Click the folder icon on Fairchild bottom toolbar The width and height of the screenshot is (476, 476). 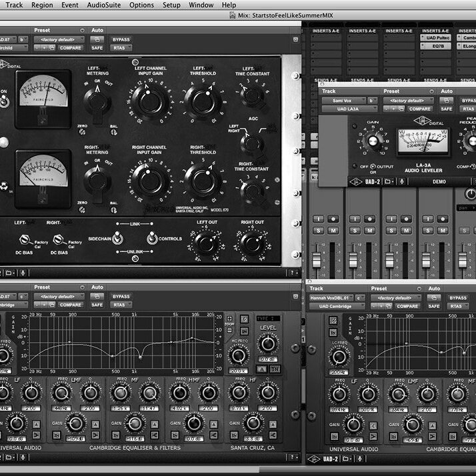[10, 273]
